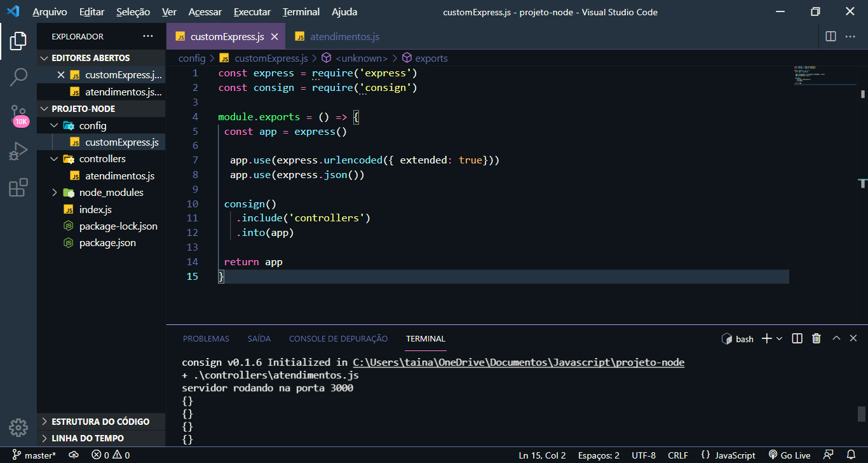
Task: Expand the node_modules folder
Action: tap(101, 193)
